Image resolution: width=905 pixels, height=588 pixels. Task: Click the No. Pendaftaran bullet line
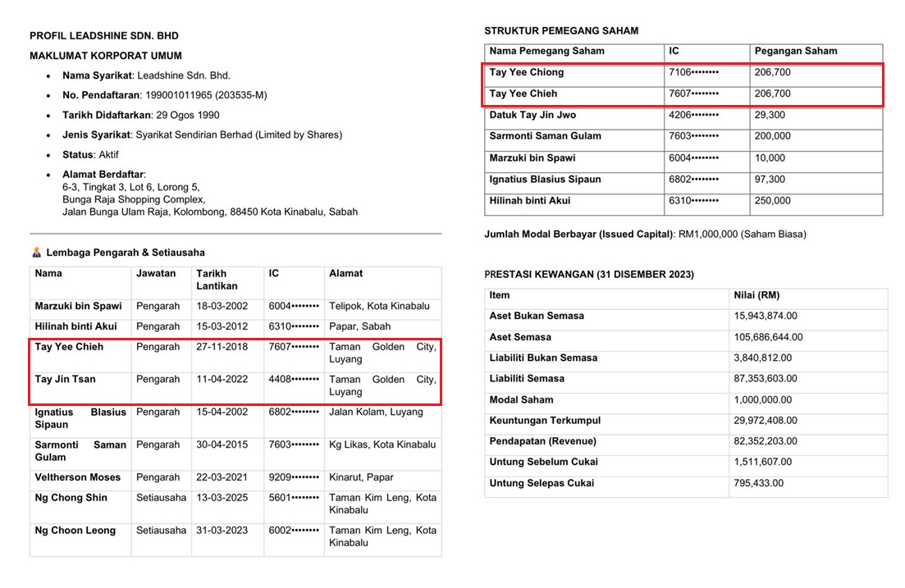coord(164,95)
